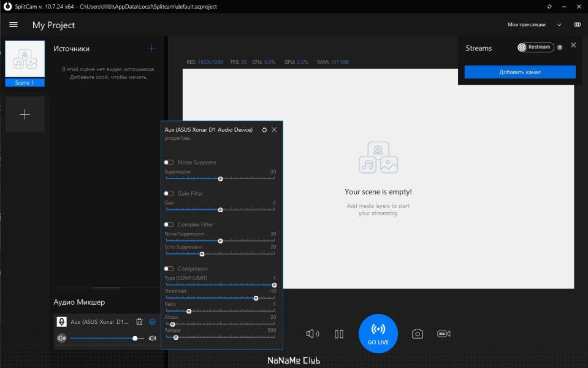The height and width of the screenshot is (368, 588).
Task: Switch on the Compressor toggle
Action: pyautogui.click(x=169, y=269)
